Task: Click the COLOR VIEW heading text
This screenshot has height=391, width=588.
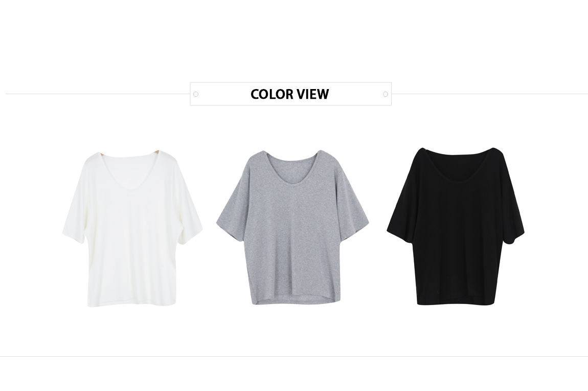Action: 289,94
